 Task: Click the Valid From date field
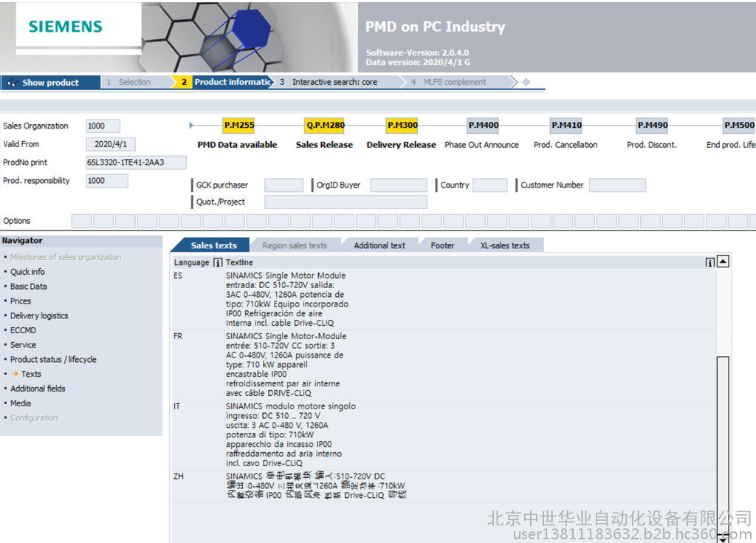111,144
